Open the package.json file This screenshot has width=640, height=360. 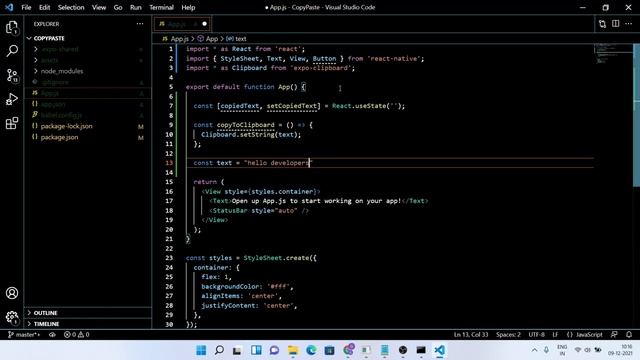(87, 138)
